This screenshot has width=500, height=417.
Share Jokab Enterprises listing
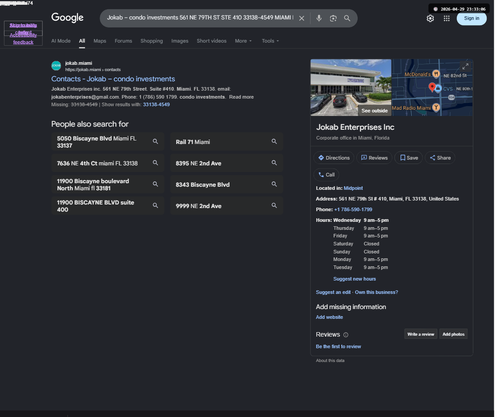click(x=440, y=158)
